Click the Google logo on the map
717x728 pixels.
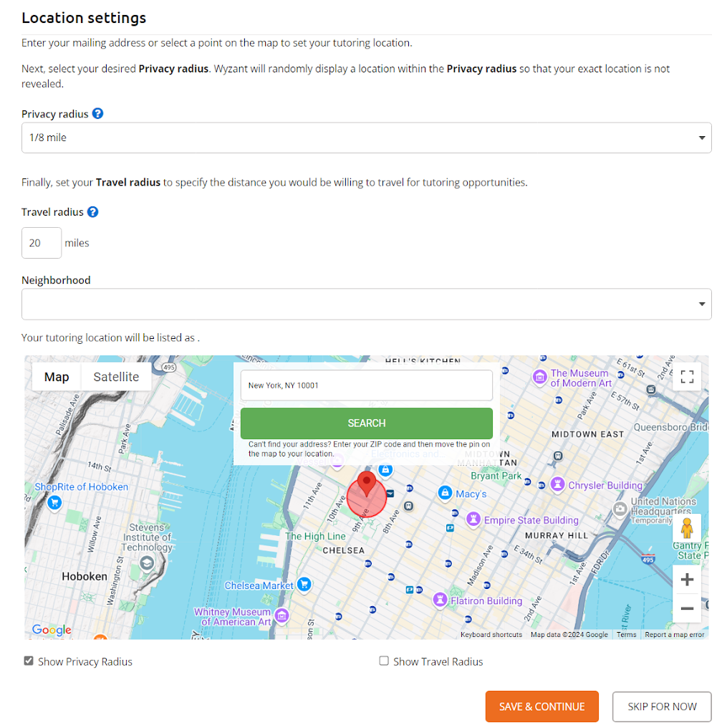pos(50,629)
